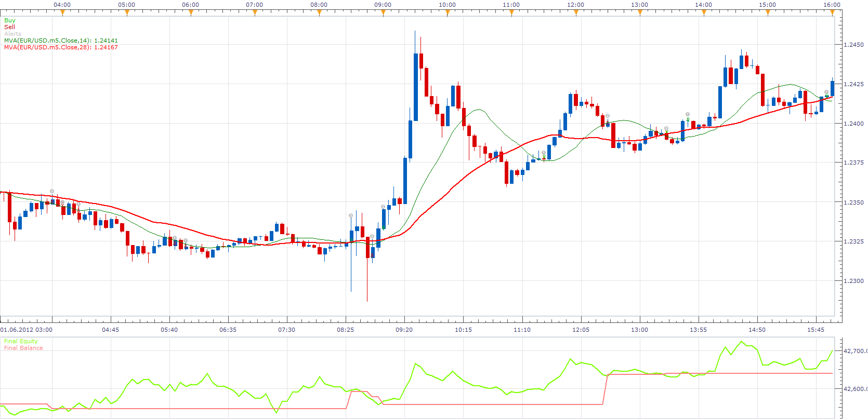Select the orange triangle marker at 06:00
The width and height of the screenshot is (868, 419).
click(x=191, y=13)
